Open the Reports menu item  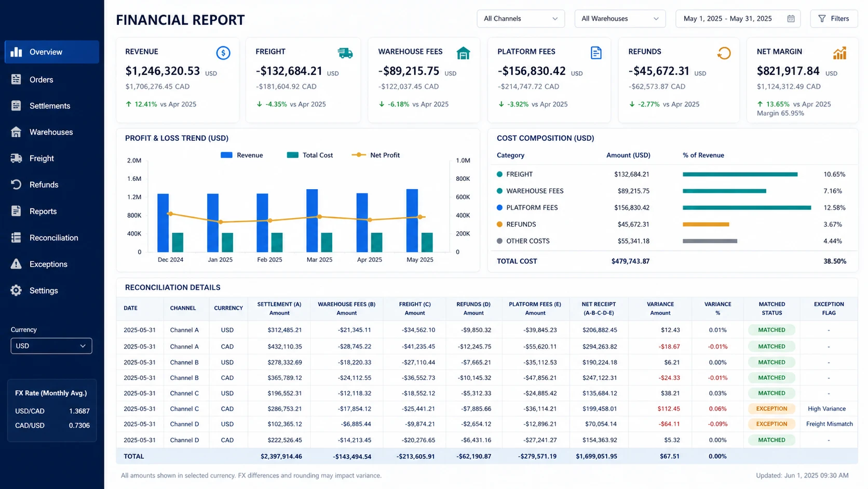51,211
